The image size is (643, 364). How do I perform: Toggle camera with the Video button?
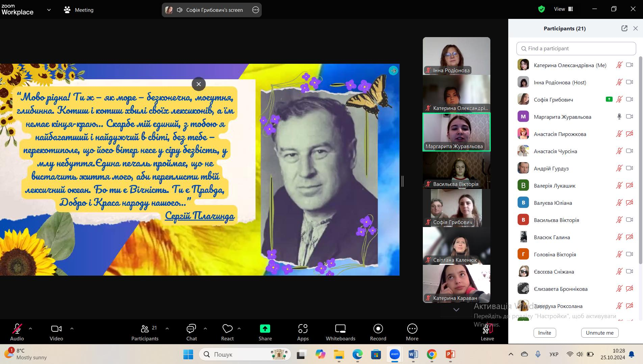56,332
